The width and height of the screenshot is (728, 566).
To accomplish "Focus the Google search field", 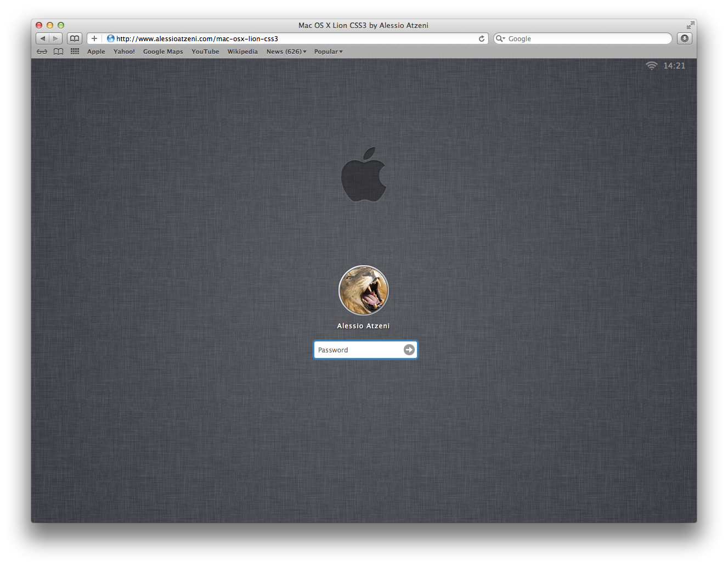I will tap(583, 38).
